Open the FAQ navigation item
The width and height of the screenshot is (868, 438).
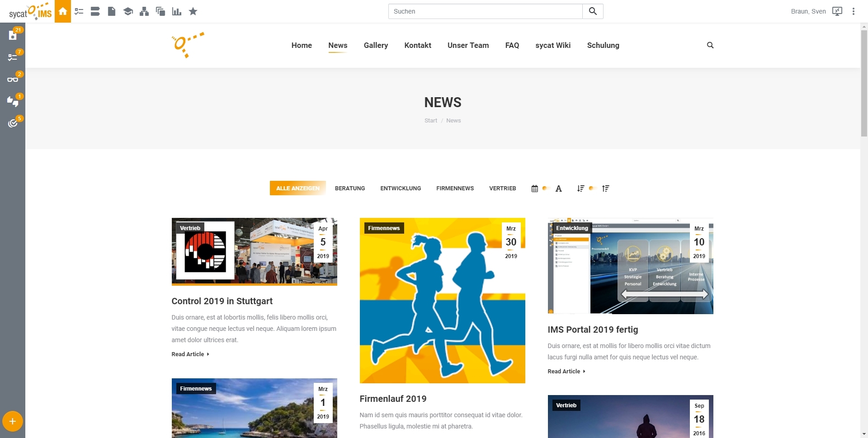[x=512, y=45]
